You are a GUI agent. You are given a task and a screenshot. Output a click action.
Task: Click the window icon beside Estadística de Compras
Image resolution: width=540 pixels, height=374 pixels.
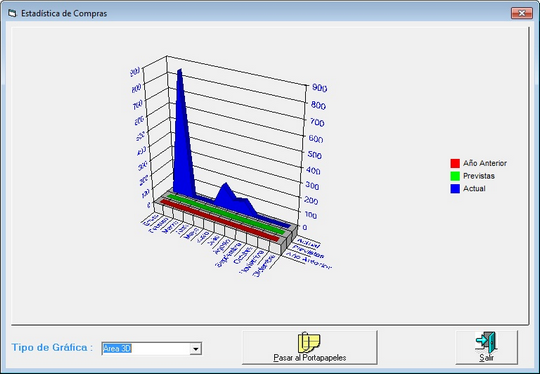(x=12, y=13)
